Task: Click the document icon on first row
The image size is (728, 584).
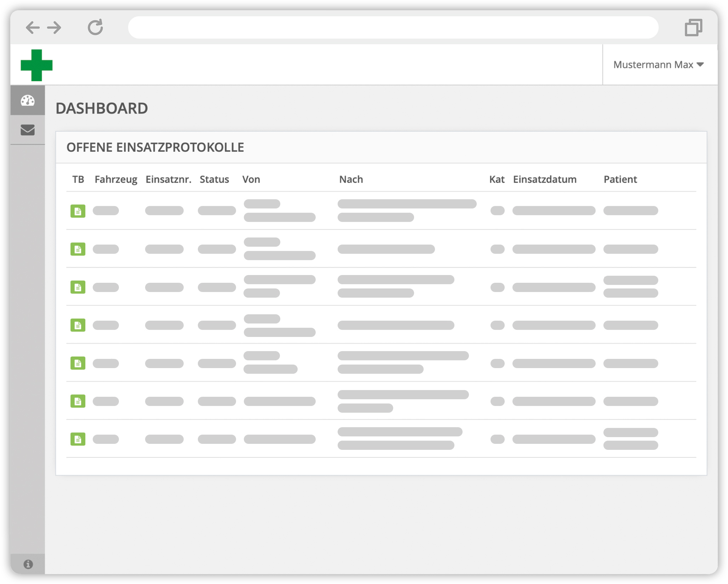Action: point(78,210)
